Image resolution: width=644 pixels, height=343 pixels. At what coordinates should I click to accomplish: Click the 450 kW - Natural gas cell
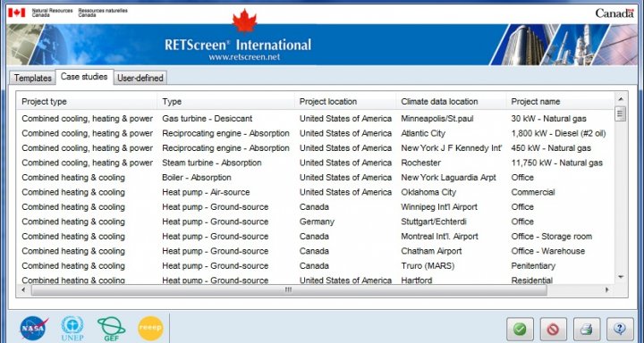click(551, 148)
